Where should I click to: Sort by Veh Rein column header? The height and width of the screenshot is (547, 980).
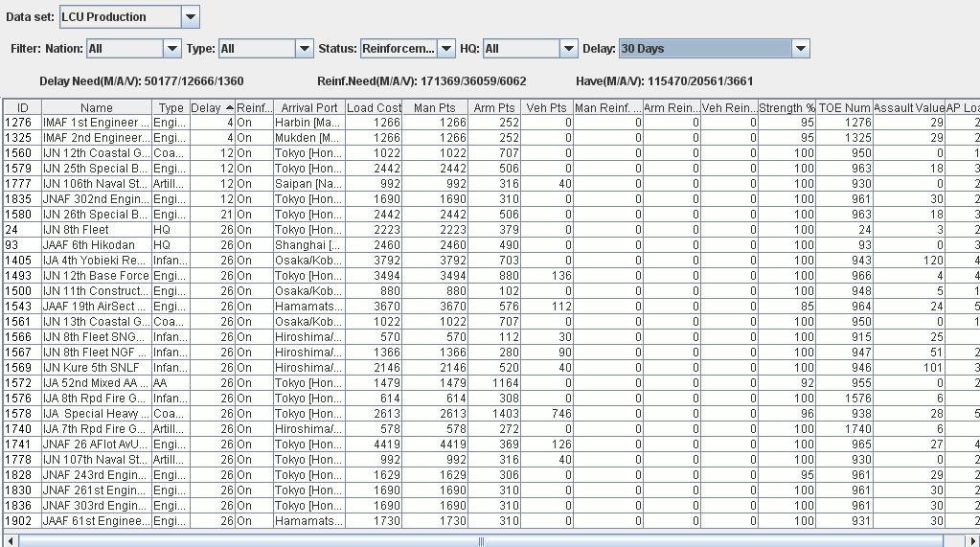(x=729, y=107)
